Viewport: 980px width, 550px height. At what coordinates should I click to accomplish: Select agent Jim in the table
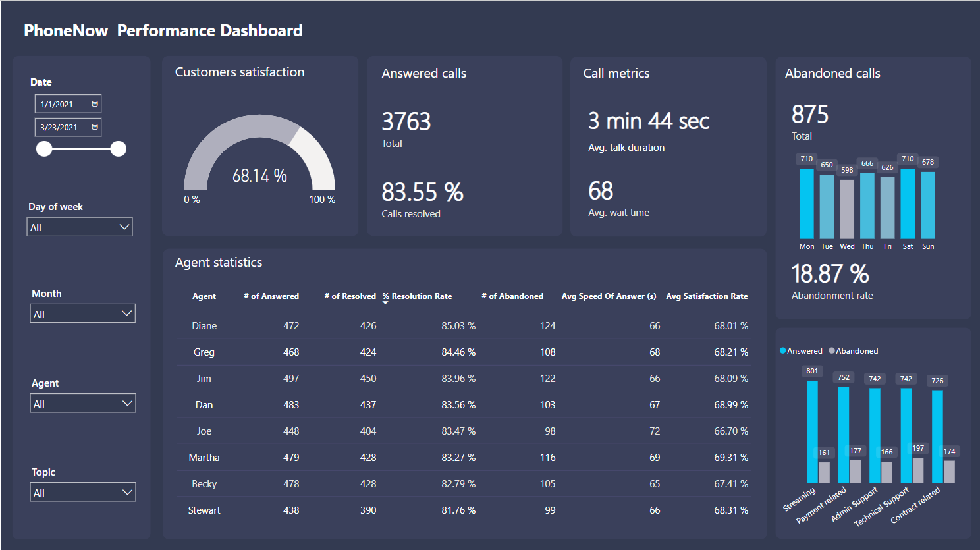point(204,379)
